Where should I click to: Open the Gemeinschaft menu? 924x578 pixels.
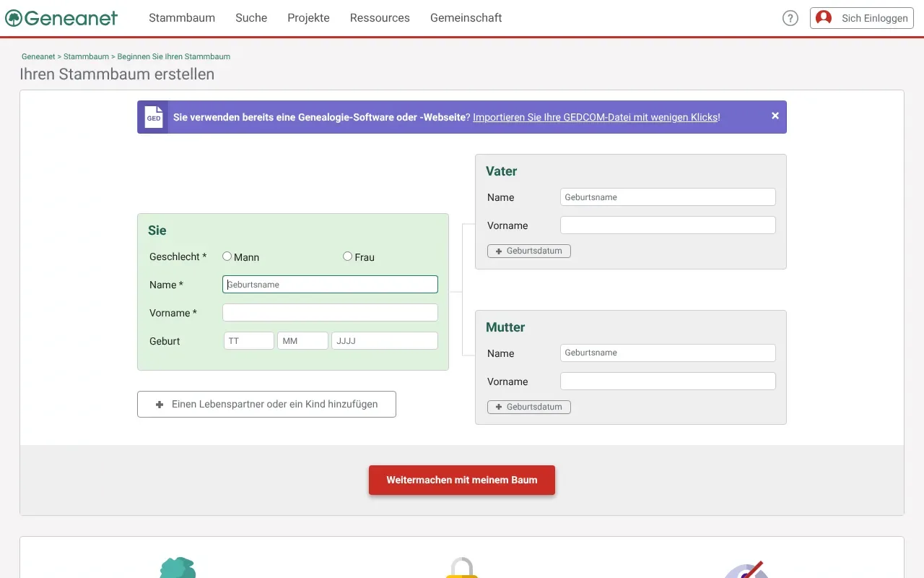click(466, 18)
